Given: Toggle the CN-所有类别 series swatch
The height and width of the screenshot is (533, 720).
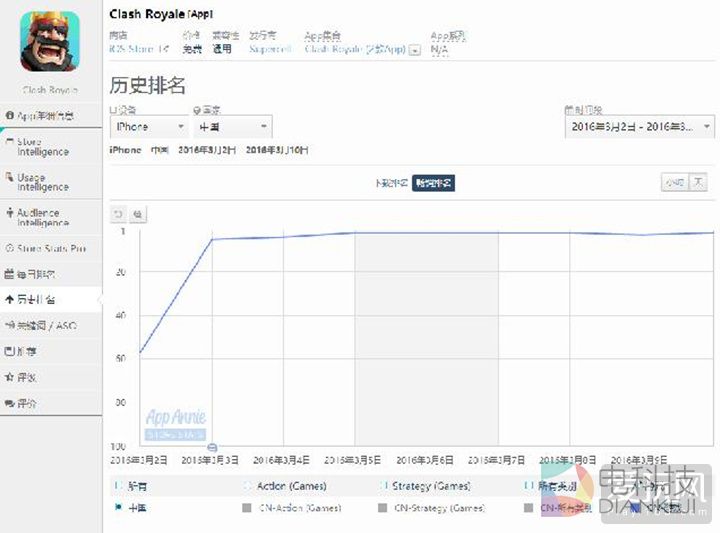Looking at the screenshot, I should tap(529, 508).
